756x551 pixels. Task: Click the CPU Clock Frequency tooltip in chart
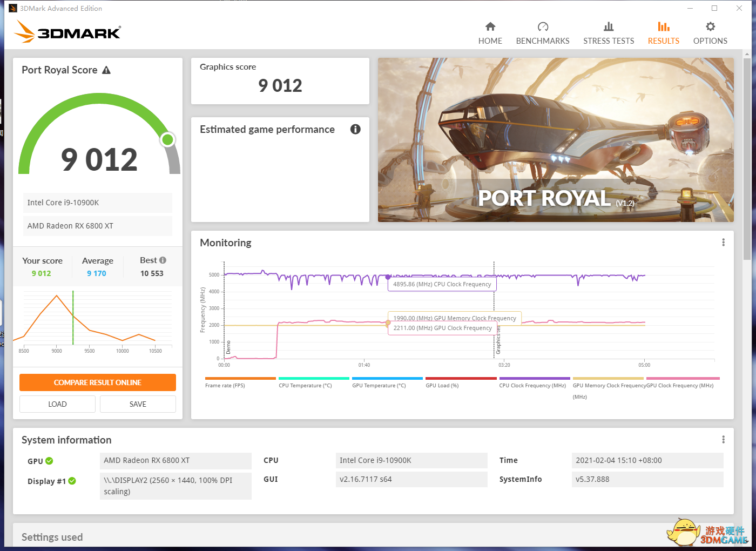pyautogui.click(x=442, y=284)
